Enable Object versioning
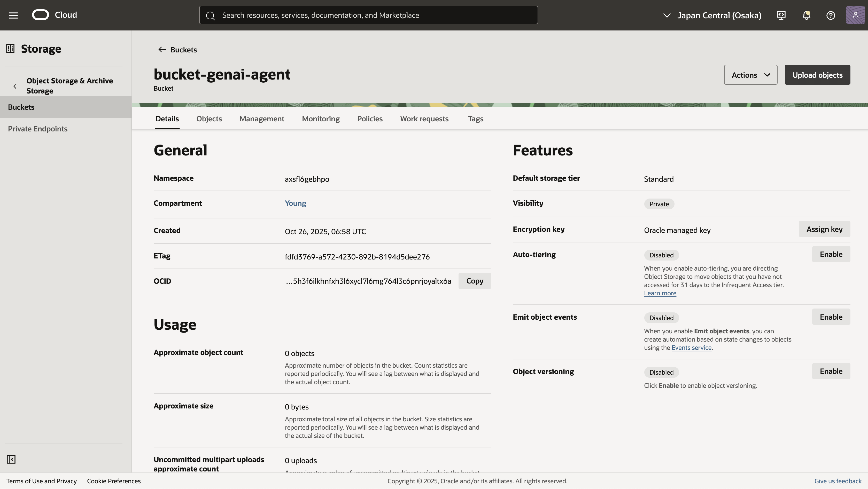This screenshot has width=868, height=489. (x=831, y=371)
